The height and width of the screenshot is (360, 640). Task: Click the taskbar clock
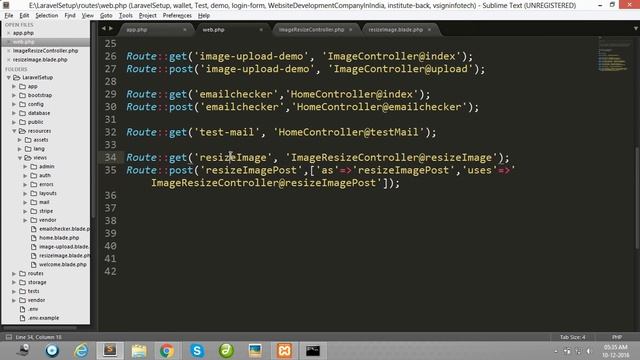coord(616,351)
